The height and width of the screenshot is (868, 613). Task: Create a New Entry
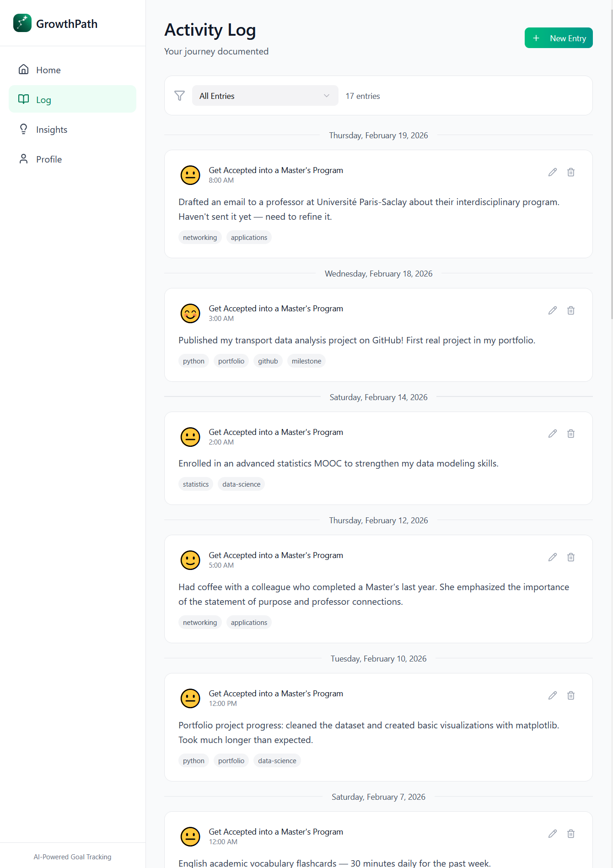[x=559, y=38]
